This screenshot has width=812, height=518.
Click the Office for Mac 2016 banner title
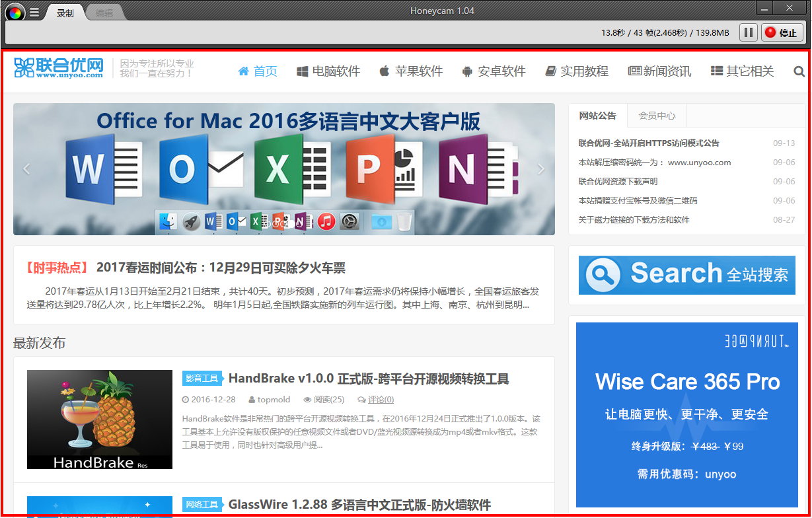pyautogui.click(x=288, y=121)
